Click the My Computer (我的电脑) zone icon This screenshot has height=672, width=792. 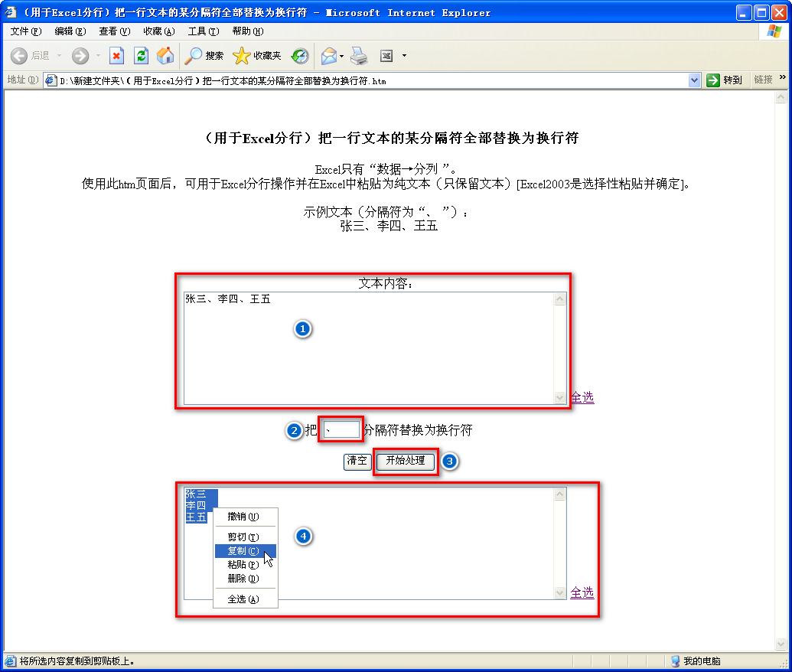(x=676, y=661)
